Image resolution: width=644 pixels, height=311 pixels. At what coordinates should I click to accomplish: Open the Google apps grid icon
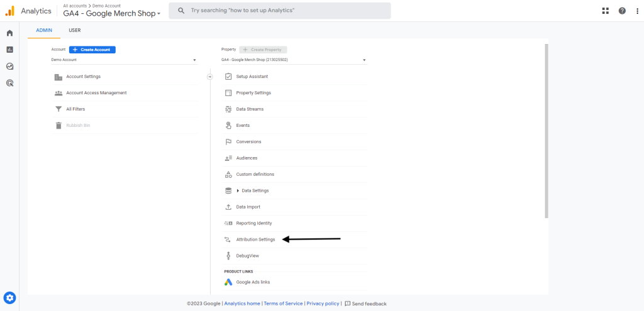tap(606, 11)
